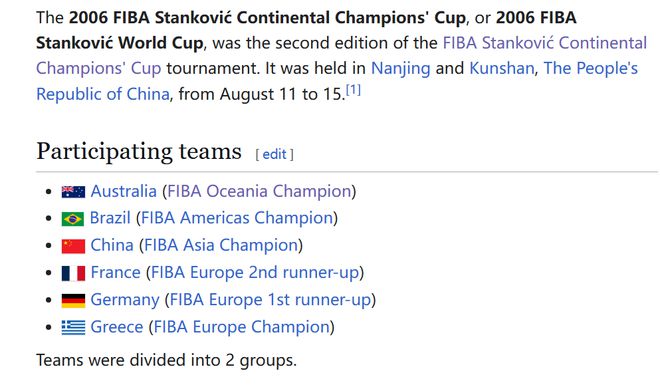Open the FIBA Oceania Champion link
660x387 pixels.
(x=259, y=191)
